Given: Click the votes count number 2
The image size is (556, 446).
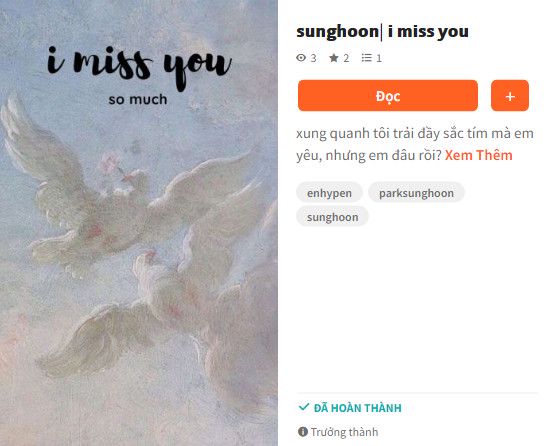Looking at the screenshot, I should coord(346,58).
